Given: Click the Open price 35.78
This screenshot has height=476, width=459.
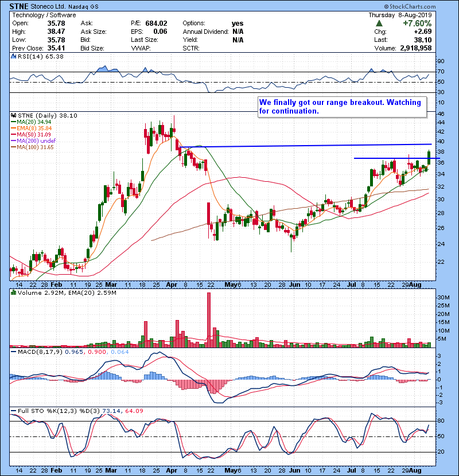Looking at the screenshot, I should pos(56,24).
